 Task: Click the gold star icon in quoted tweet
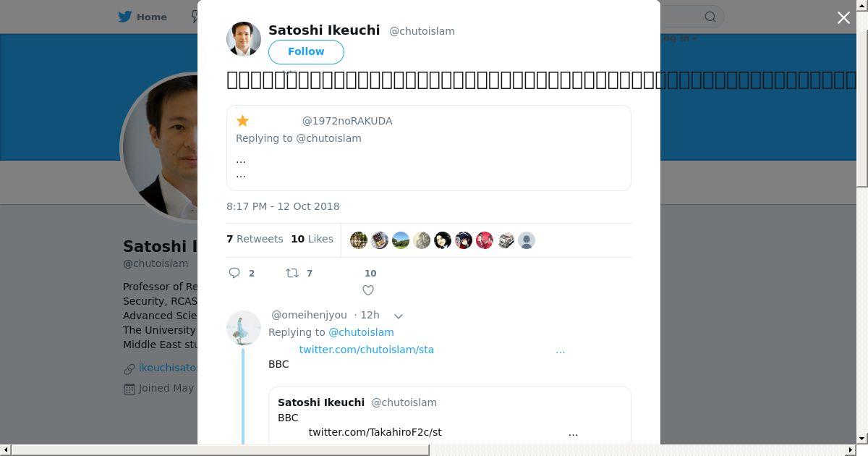[x=243, y=121]
